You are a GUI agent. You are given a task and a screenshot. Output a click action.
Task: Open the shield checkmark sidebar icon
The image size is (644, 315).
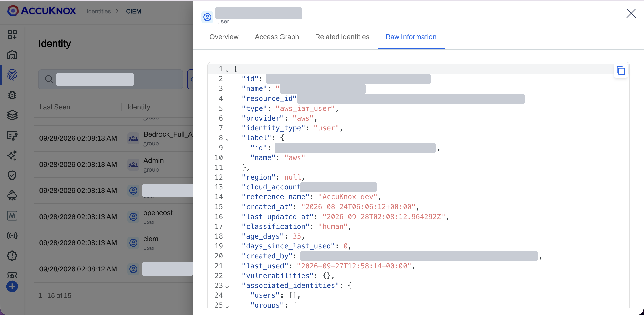(x=12, y=175)
